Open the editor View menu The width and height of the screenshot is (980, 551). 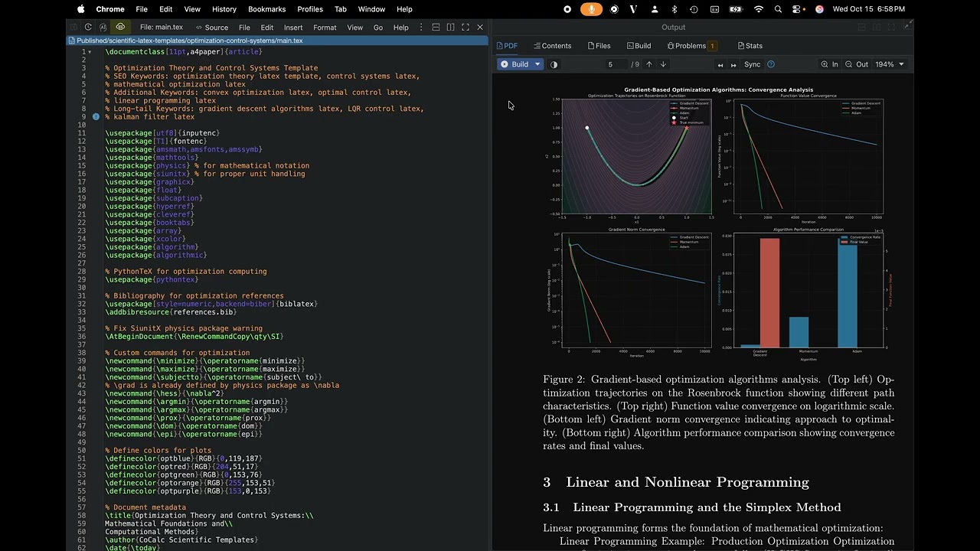click(x=355, y=28)
